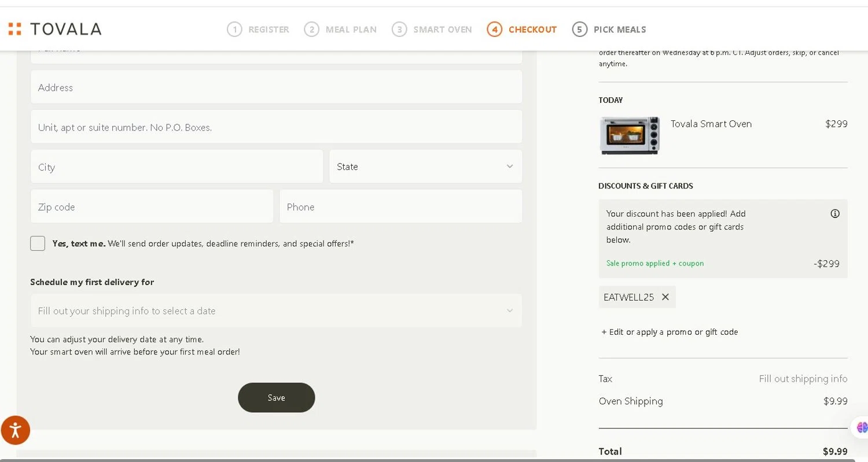
Task: Click the brain chat widget icon
Action: coord(861,427)
